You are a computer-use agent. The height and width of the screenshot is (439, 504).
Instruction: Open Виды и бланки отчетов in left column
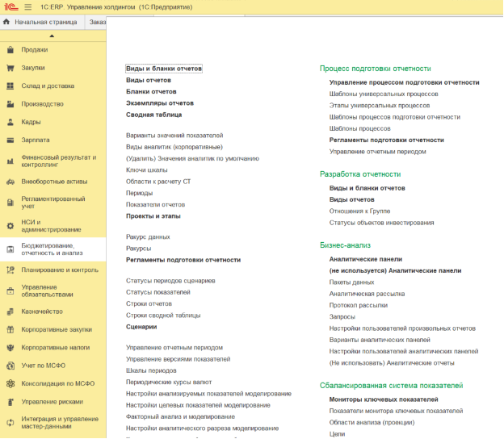164,69
